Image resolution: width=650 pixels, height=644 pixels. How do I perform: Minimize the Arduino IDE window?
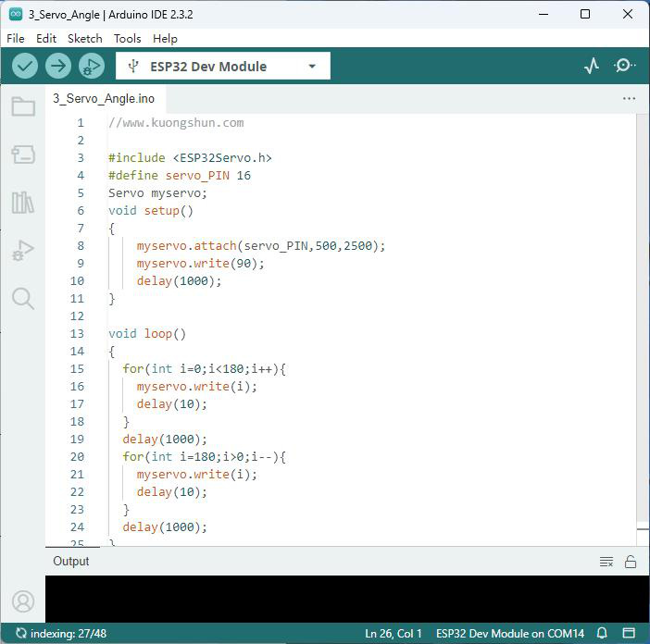pyautogui.click(x=544, y=14)
